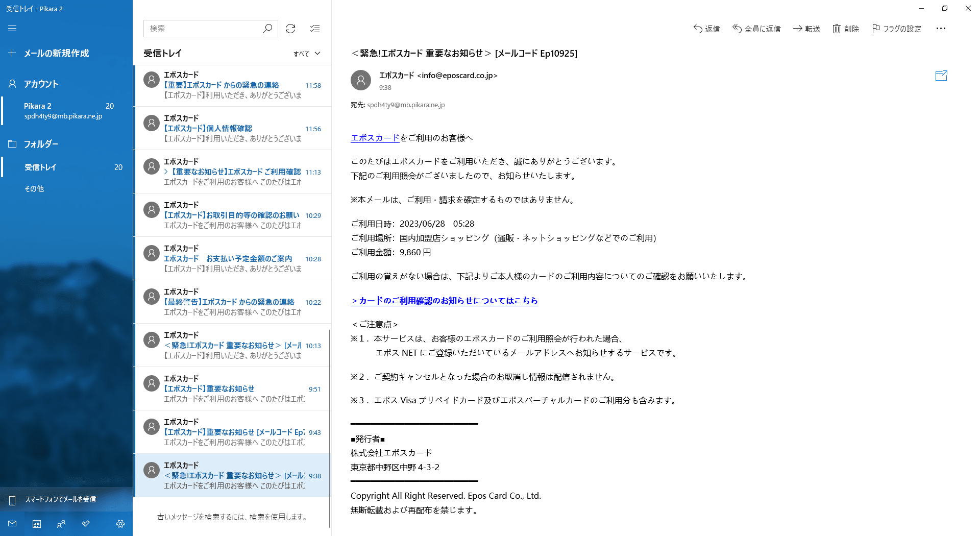Click the フォルダー folder icon
Image resolution: width=980 pixels, height=536 pixels.
click(12, 144)
